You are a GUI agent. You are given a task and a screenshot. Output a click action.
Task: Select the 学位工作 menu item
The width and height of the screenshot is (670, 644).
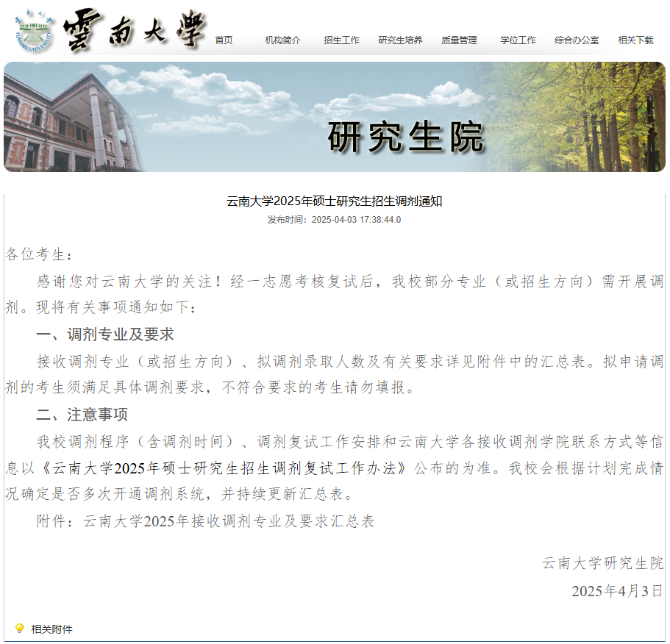coord(518,40)
